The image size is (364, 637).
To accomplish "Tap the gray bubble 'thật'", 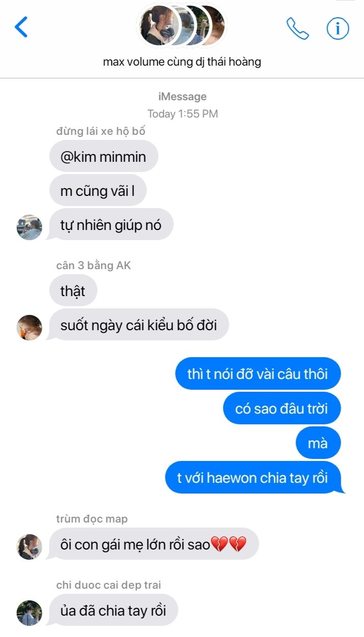I will [73, 291].
